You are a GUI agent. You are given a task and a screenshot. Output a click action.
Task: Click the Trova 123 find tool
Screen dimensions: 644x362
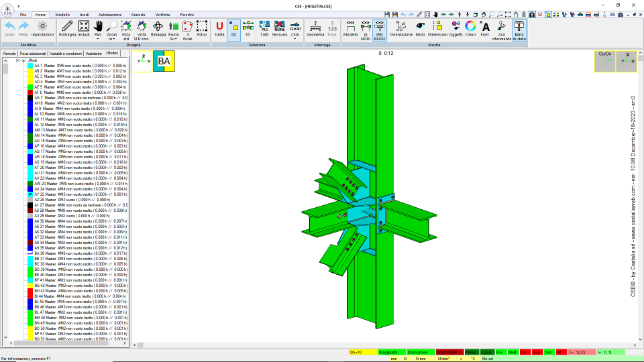(x=332, y=29)
